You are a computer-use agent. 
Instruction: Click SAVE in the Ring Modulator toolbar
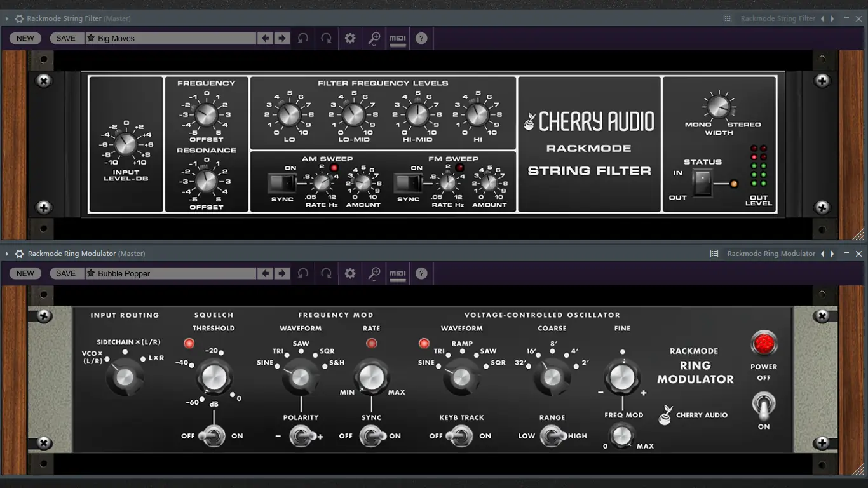coord(66,273)
